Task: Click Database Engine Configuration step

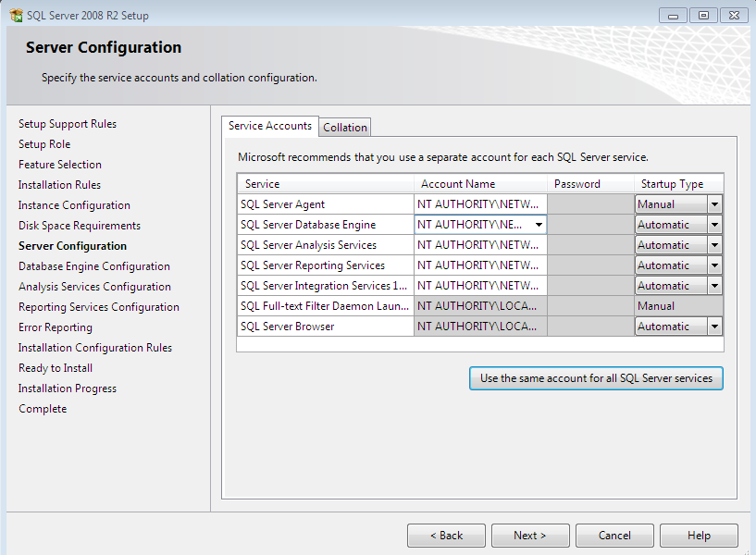Action: pos(94,266)
